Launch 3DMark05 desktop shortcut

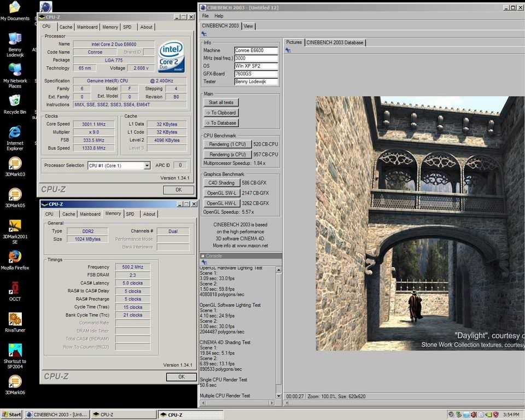tap(15, 198)
